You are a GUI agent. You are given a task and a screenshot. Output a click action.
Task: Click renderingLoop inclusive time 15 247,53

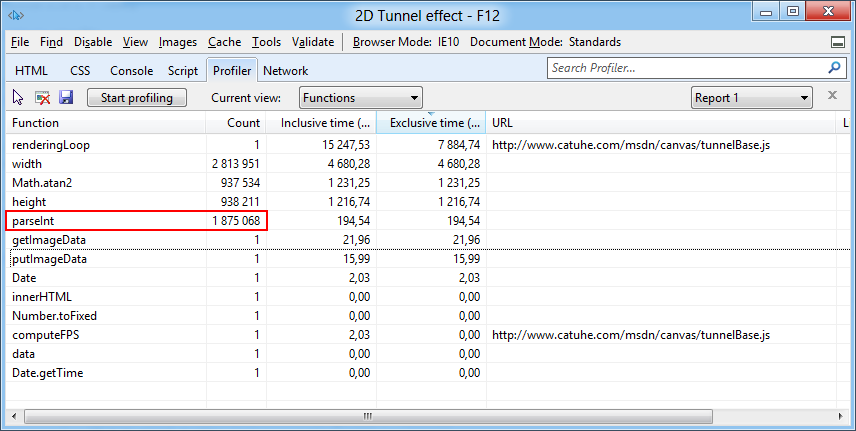[x=346, y=145]
